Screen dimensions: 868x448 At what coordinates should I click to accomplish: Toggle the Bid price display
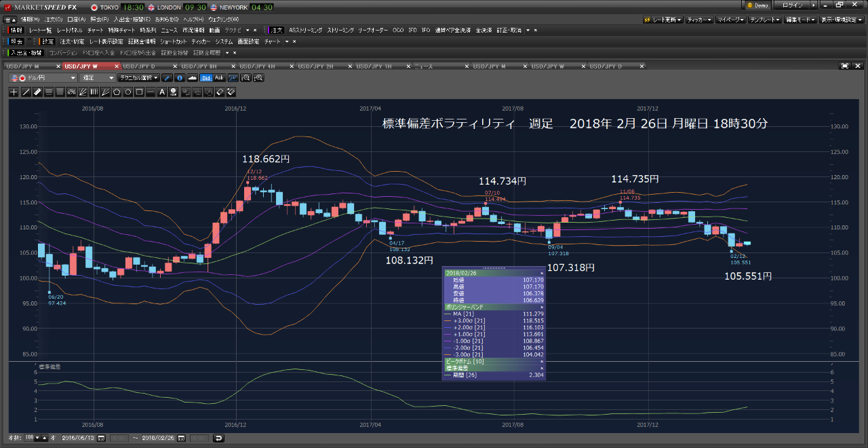205,78
